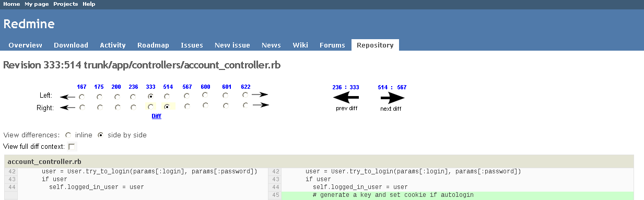Select revision 167 in the Left row
Screen dimensions: 644x200
(x=82, y=97)
